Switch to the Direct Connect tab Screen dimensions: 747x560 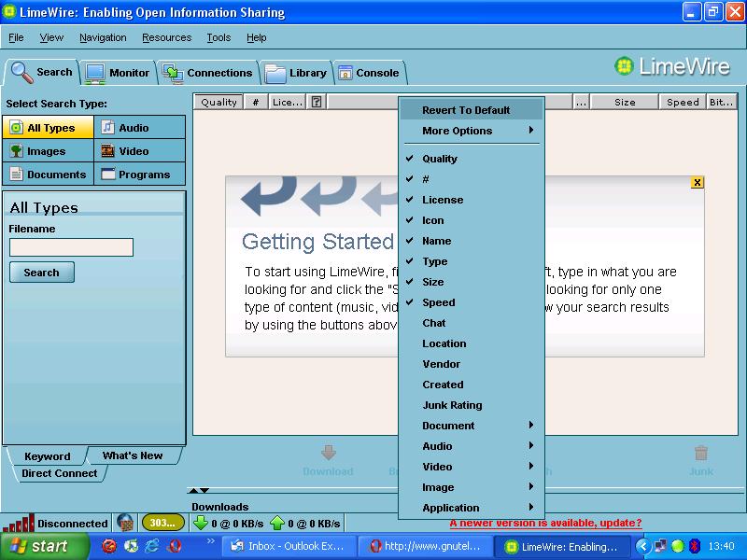point(60,473)
